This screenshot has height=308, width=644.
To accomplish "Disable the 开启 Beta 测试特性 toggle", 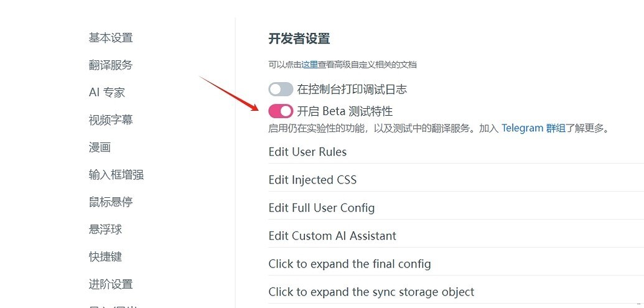I will [x=281, y=111].
